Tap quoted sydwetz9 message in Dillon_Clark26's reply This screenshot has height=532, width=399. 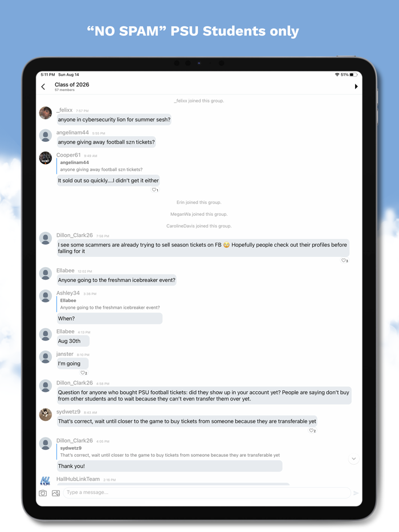tap(170, 452)
